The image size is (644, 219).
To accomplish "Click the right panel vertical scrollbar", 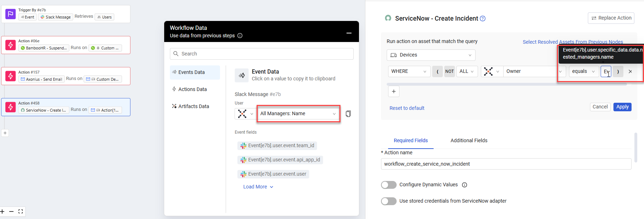I will tap(635, 147).
